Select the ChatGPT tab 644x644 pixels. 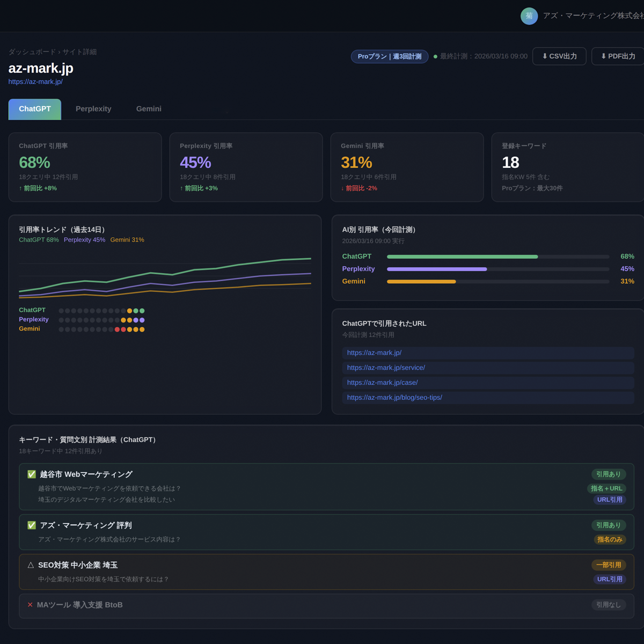[x=35, y=109]
